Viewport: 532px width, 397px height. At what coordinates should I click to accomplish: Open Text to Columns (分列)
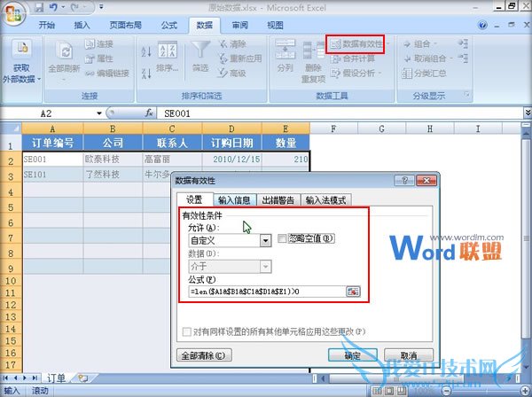pyautogui.click(x=286, y=57)
